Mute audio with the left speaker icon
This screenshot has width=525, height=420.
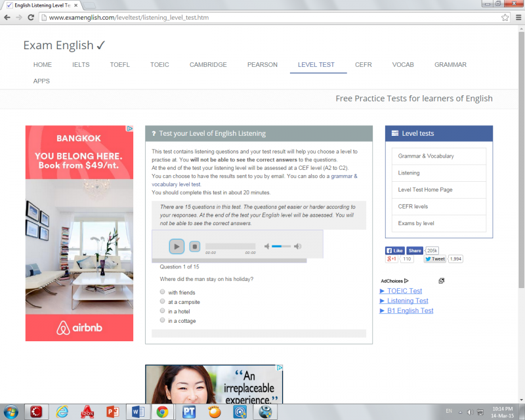coord(267,246)
